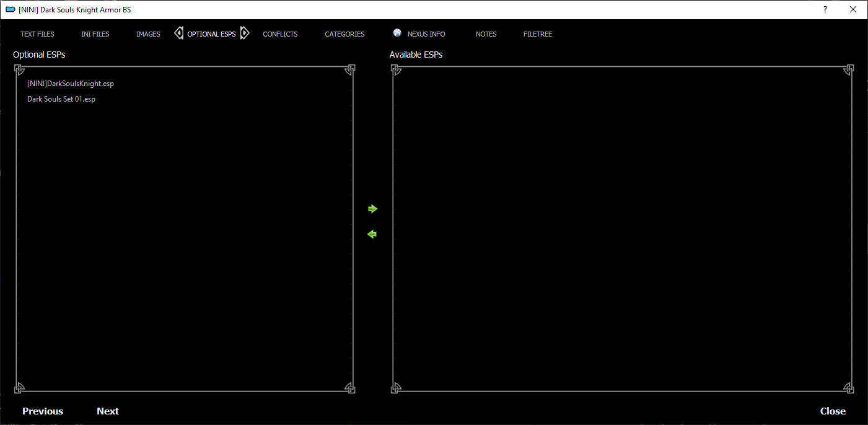The width and height of the screenshot is (868, 425).
Task: Open the Categories tab
Action: (344, 34)
